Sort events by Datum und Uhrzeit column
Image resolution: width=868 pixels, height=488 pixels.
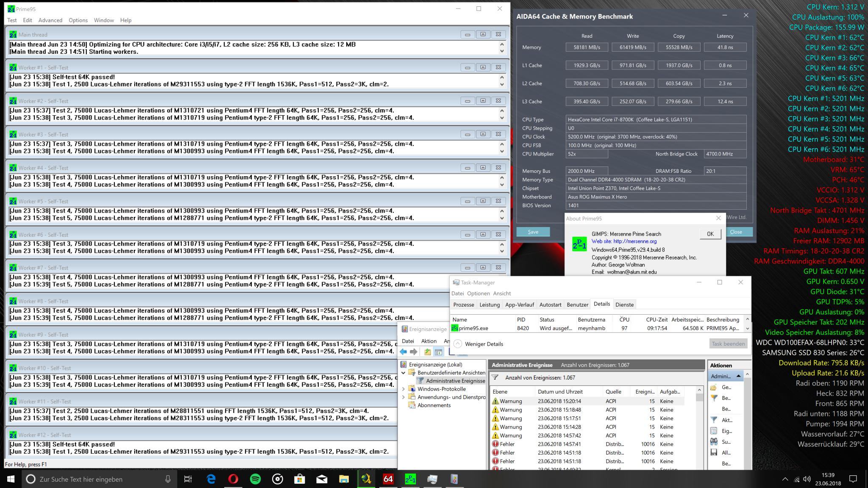(x=560, y=391)
